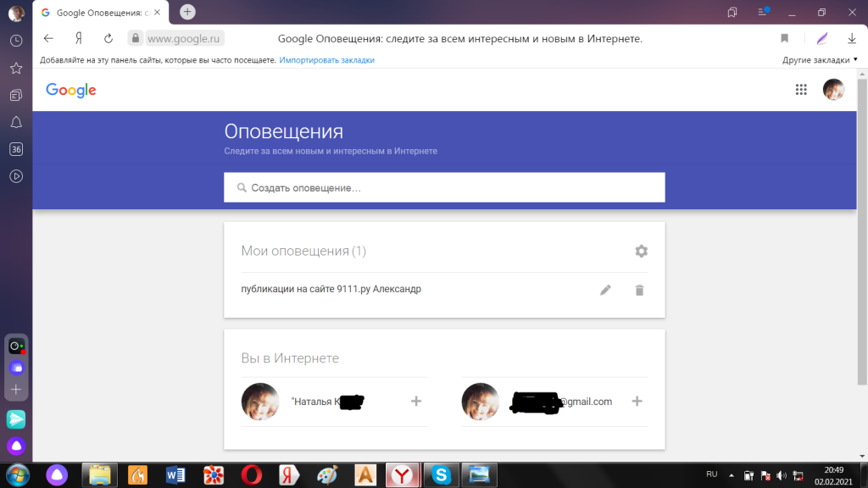This screenshot has width=868, height=488.
Task: Open the Google apps grid menu
Action: pos(801,90)
